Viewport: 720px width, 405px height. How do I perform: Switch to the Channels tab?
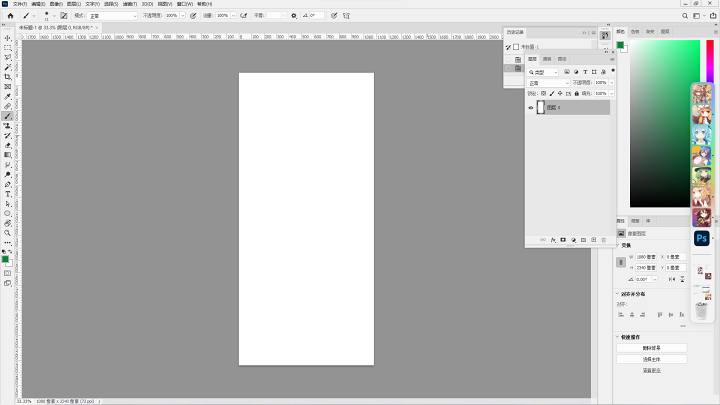click(547, 59)
